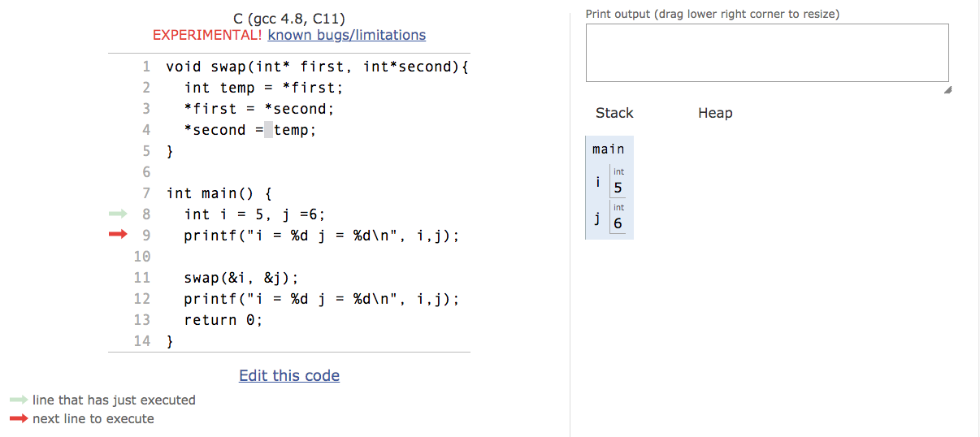Click the int main() code line
Viewport: 980px width, 437px height.
pyautogui.click(x=219, y=193)
